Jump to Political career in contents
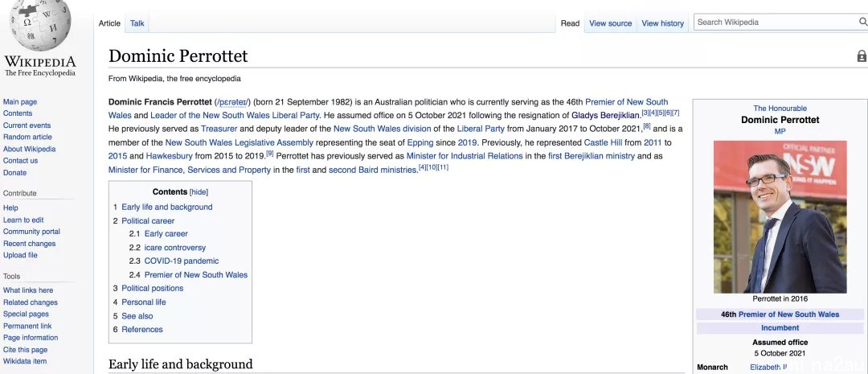 pyautogui.click(x=148, y=221)
